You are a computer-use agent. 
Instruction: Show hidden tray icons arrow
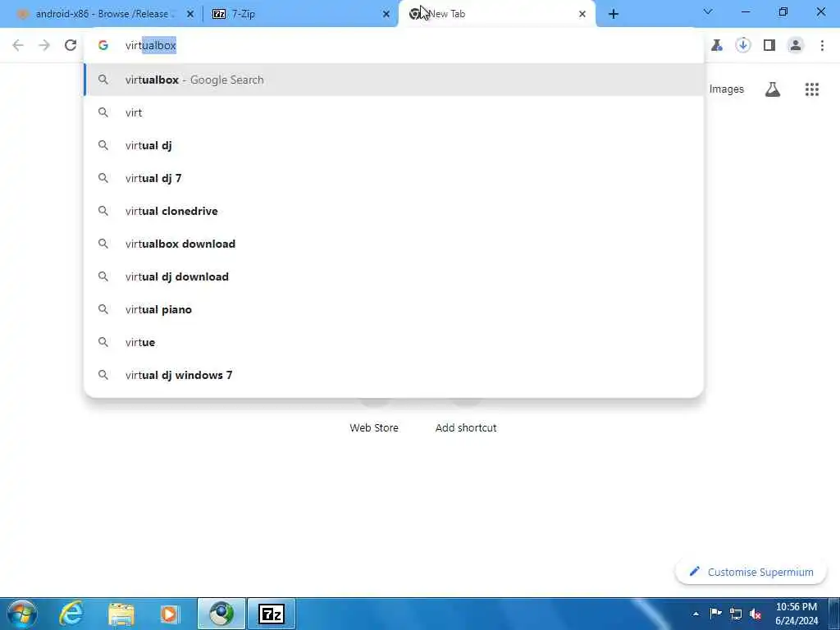pos(696,614)
